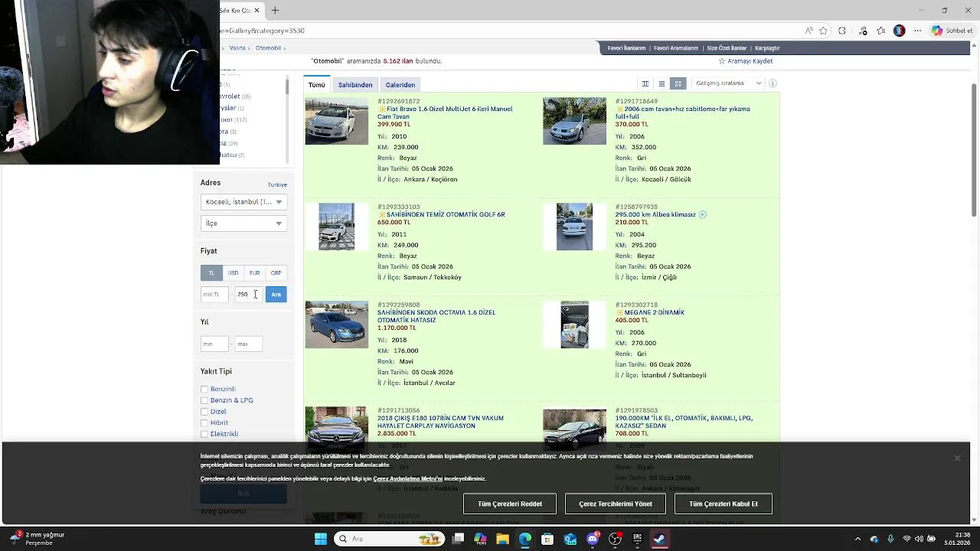Check the Benzinli fuel type checkbox
This screenshot has height=551, width=980.
pos(204,390)
